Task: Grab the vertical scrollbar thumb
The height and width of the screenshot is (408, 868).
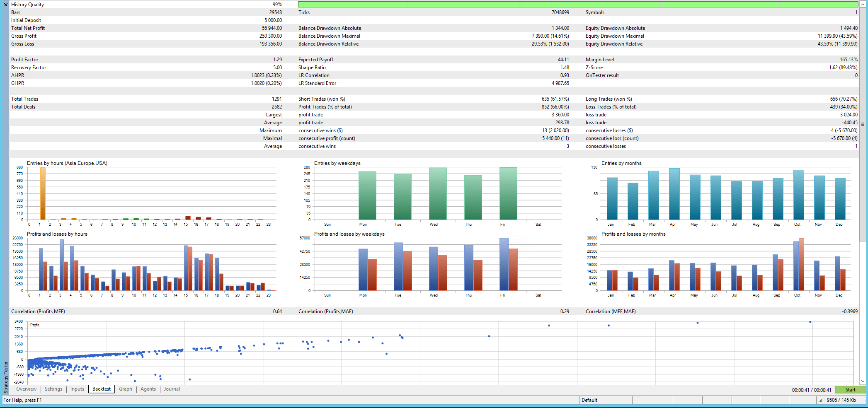Action: pyautogui.click(x=863, y=124)
